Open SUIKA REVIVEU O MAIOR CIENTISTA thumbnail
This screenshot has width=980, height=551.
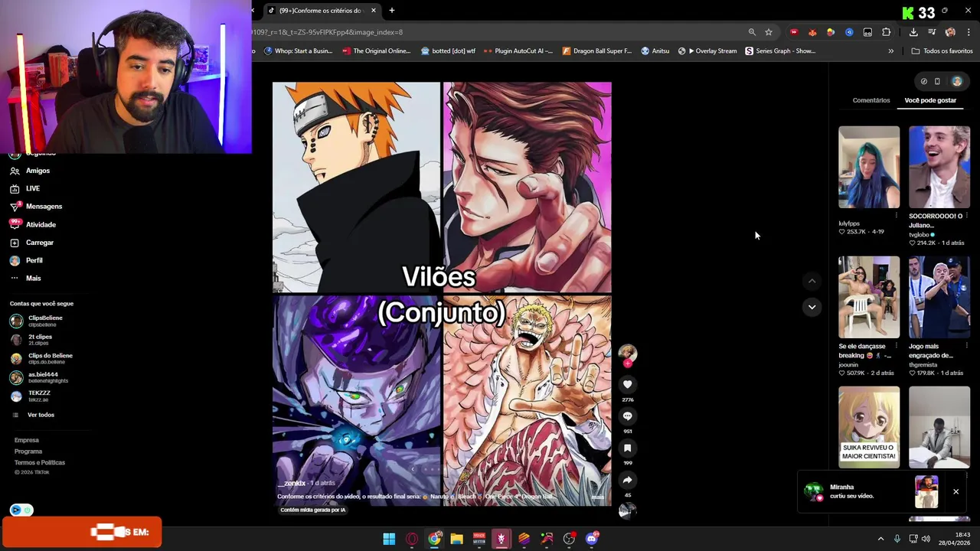(x=869, y=427)
